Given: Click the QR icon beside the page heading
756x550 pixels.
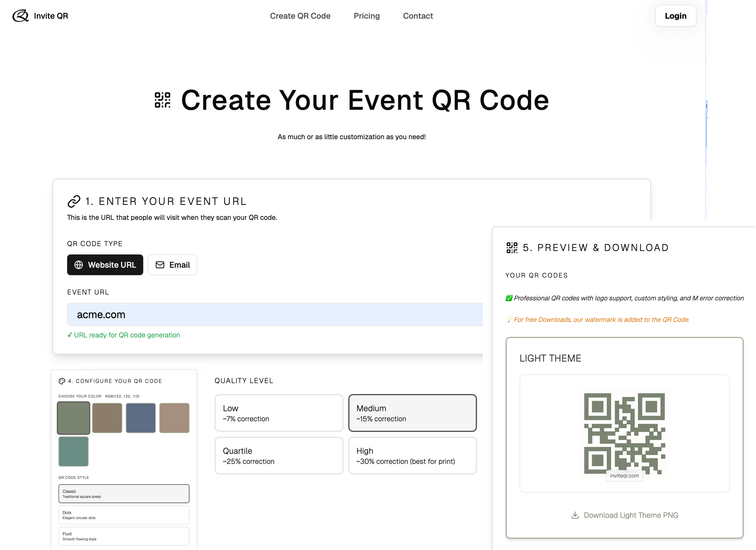Looking at the screenshot, I should 163,100.
